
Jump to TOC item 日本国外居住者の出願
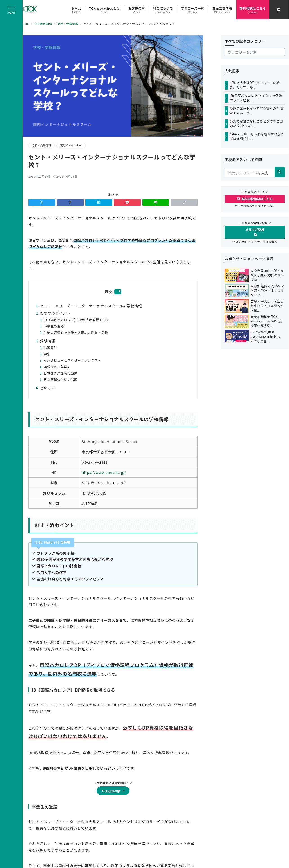60,373
